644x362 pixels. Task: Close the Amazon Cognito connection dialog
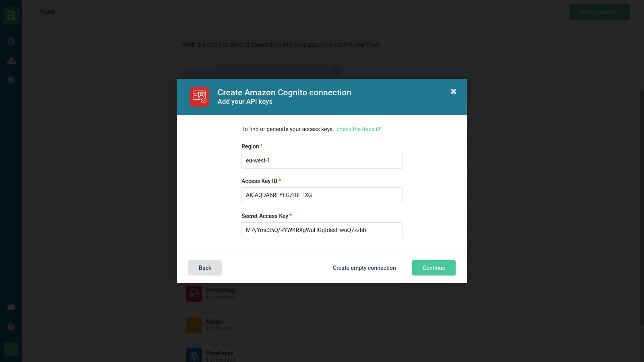click(x=454, y=92)
